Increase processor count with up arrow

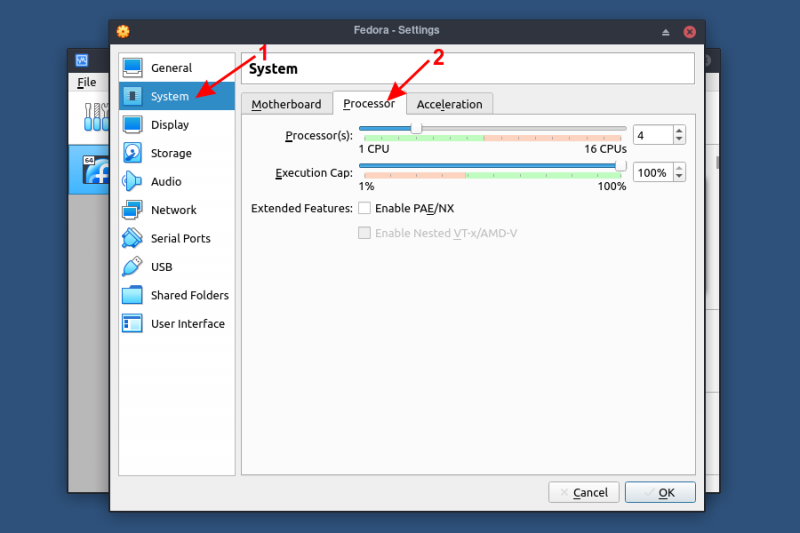(x=679, y=131)
